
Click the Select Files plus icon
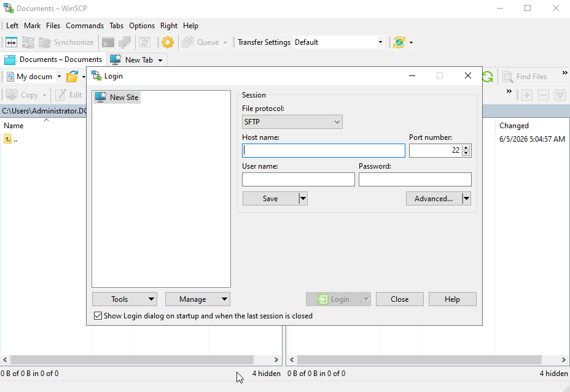527,95
